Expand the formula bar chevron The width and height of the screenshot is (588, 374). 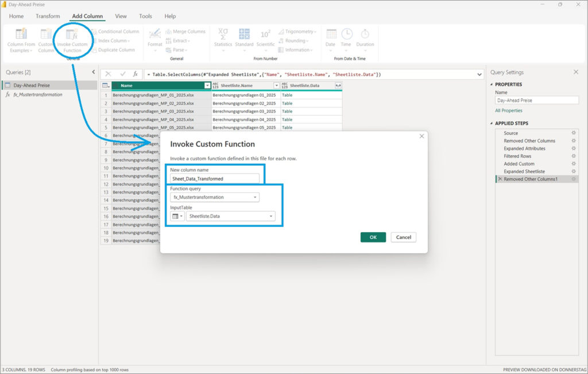479,74
